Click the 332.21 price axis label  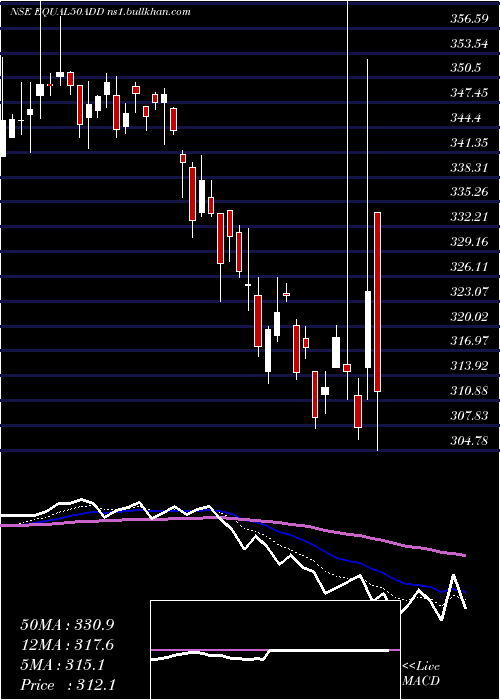point(469,217)
